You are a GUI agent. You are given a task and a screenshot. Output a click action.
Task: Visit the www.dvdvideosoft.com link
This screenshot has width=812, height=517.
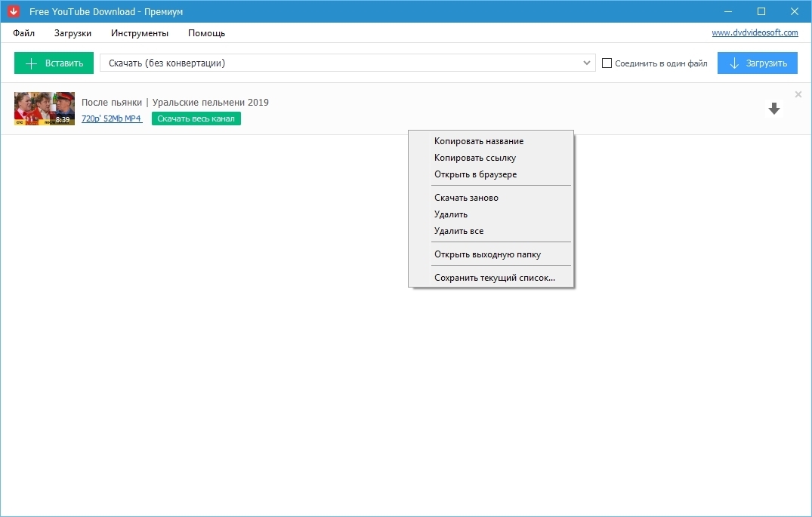point(755,32)
